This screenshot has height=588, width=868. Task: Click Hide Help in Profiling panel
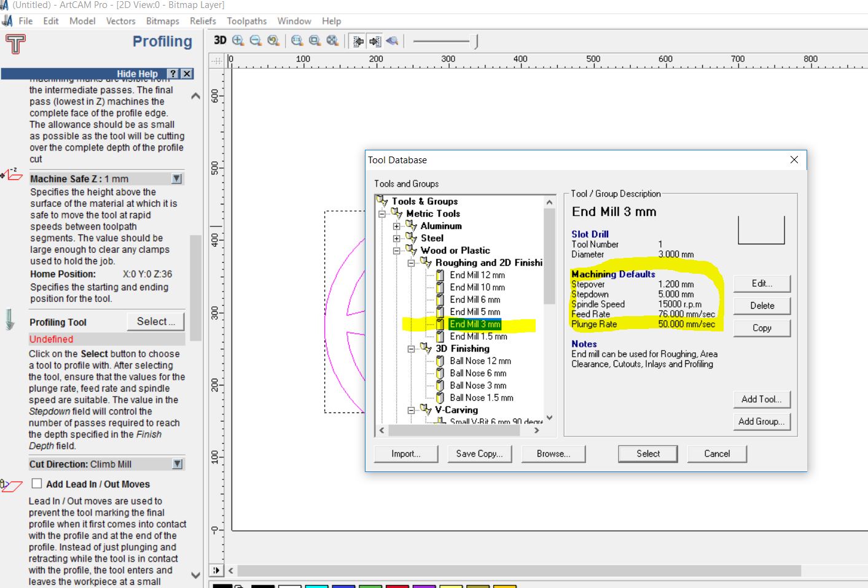pyautogui.click(x=137, y=74)
